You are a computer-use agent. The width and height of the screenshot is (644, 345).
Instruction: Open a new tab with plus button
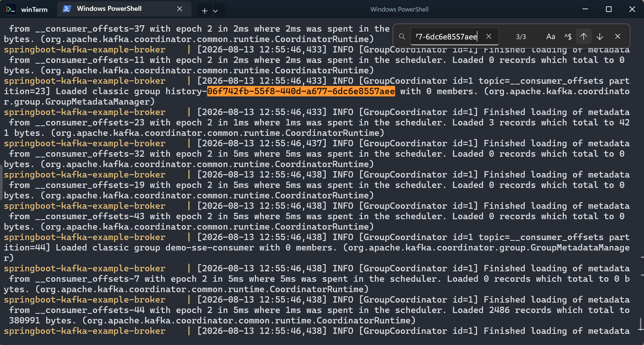coord(205,11)
